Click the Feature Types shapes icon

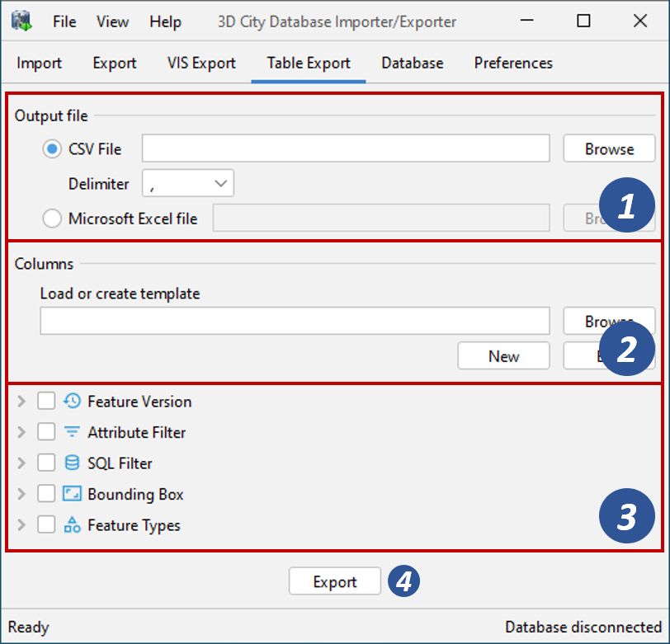72,524
